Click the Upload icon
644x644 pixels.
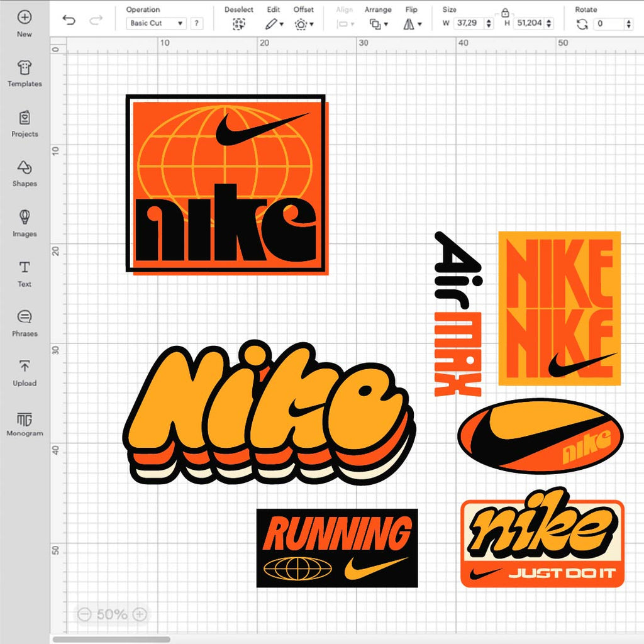[x=25, y=367]
